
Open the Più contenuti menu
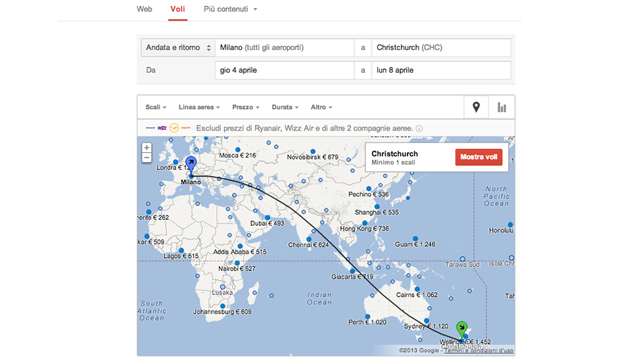230,9
